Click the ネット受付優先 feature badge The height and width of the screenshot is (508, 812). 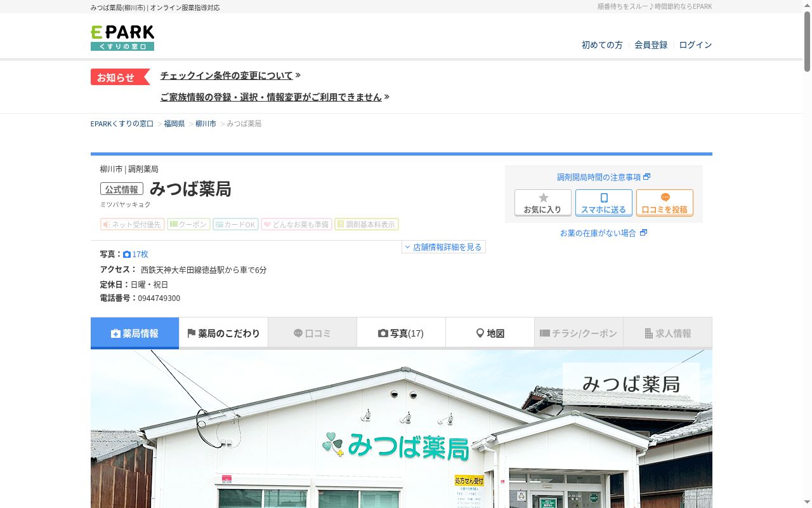pos(133,224)
